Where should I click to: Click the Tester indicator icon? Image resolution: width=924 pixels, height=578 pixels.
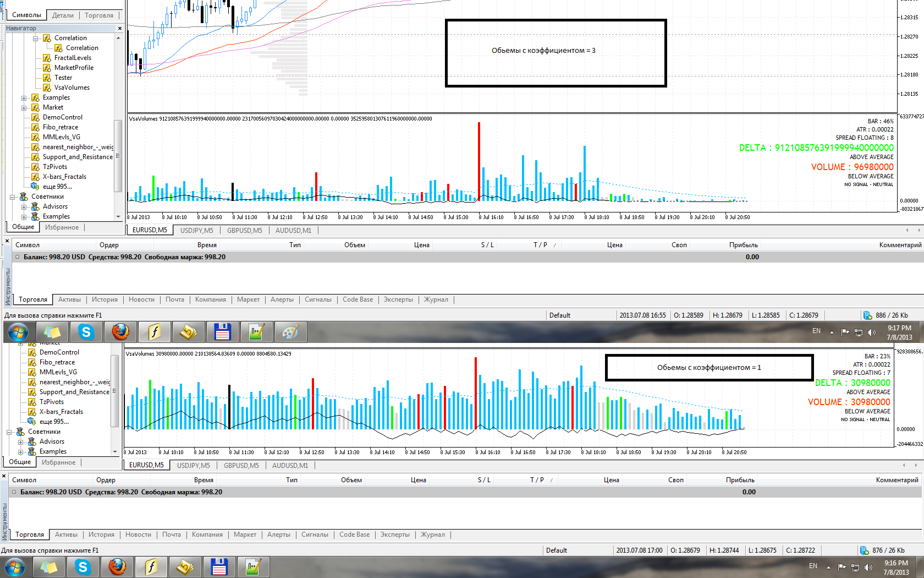pos(47,78)
